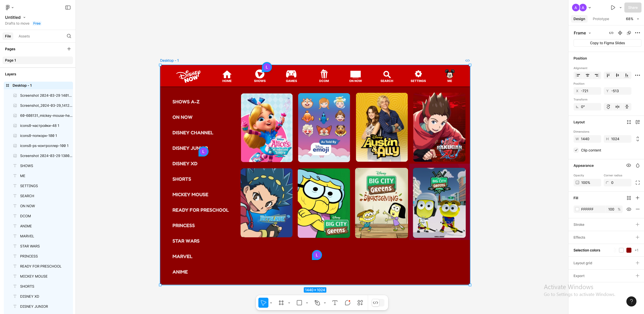
Task: Click the Rectangle shape tool
Action: point(299,303)
